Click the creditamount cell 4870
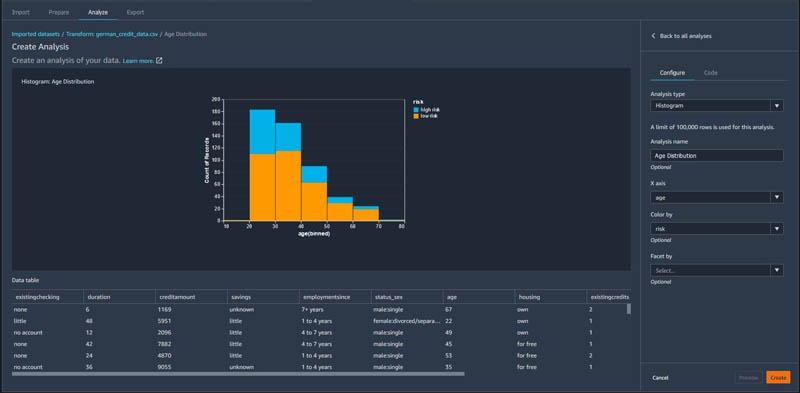 coord(164,356)
